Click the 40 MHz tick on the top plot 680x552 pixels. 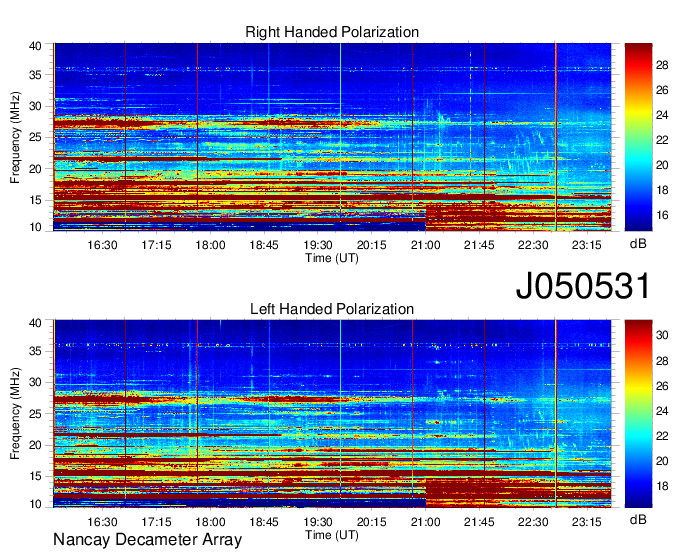[x=35, y=46]
